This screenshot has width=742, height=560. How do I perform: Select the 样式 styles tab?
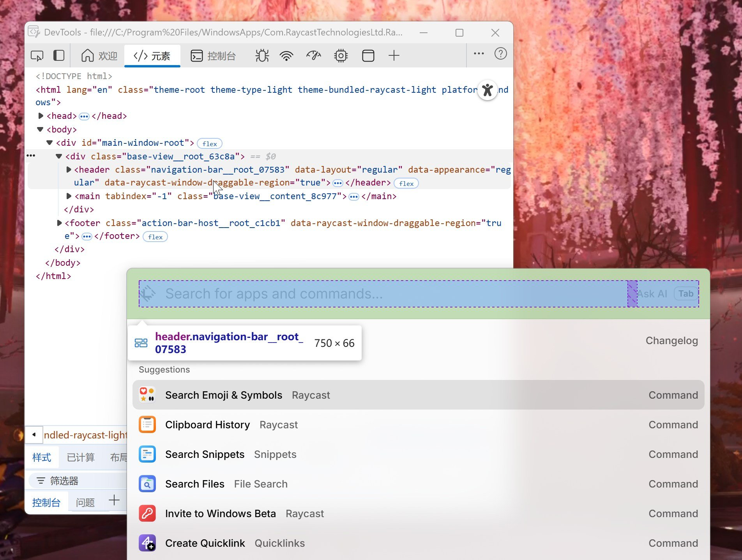[42, 457]
